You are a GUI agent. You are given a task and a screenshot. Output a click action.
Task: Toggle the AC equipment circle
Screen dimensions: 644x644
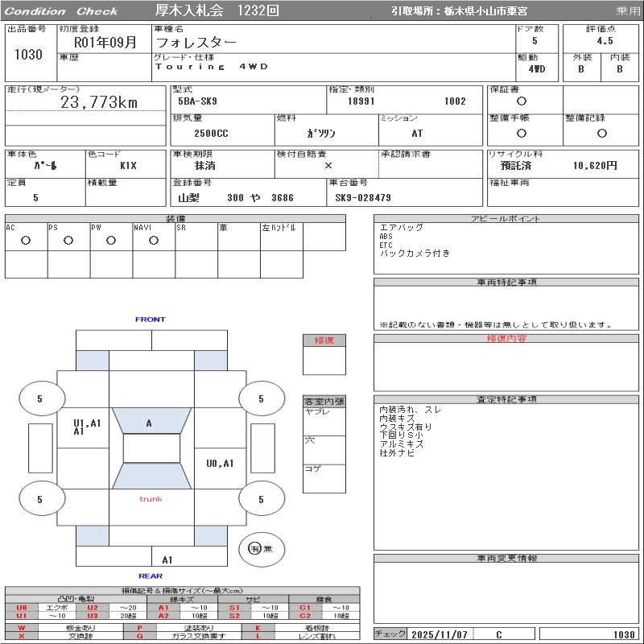pyautogui.click(x=26, y=241)
